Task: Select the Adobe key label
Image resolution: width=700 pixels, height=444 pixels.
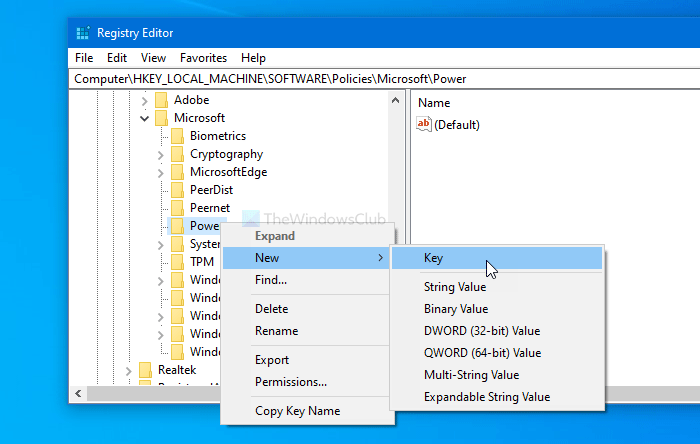Action: [192, 100]
